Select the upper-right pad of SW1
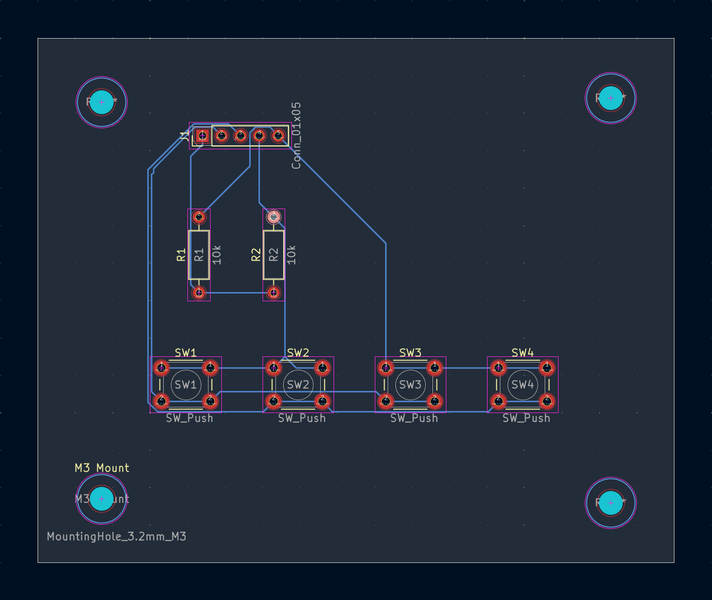 pos(210,368)
